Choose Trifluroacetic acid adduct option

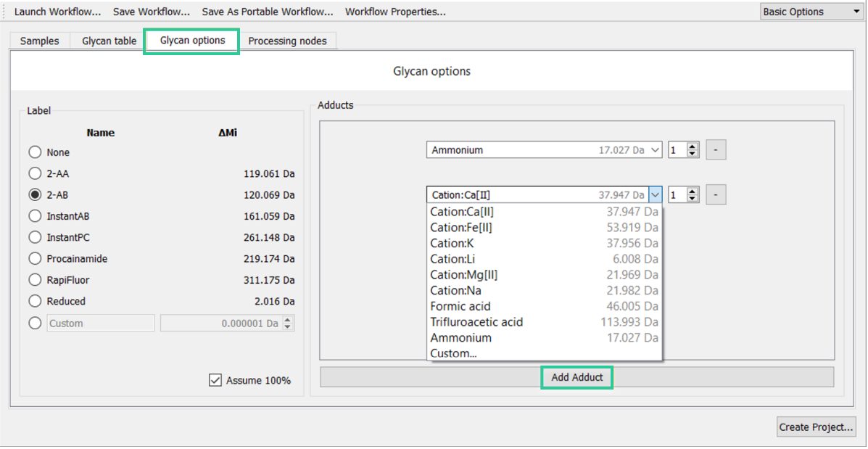pos(544,321)
